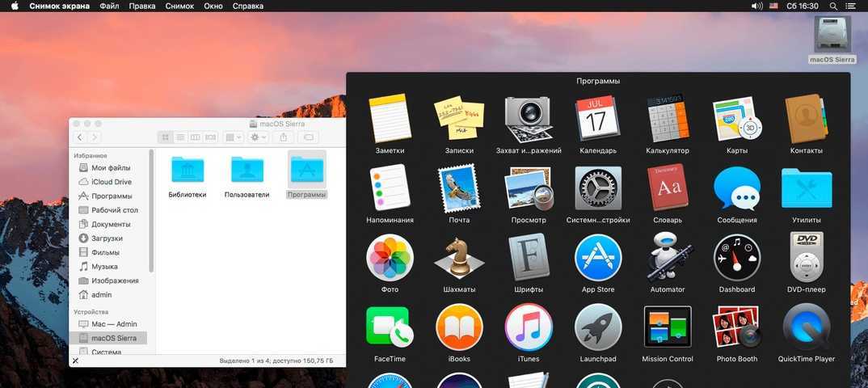Open the Automator app
868x388 pixels.
(x=667, y=258)
